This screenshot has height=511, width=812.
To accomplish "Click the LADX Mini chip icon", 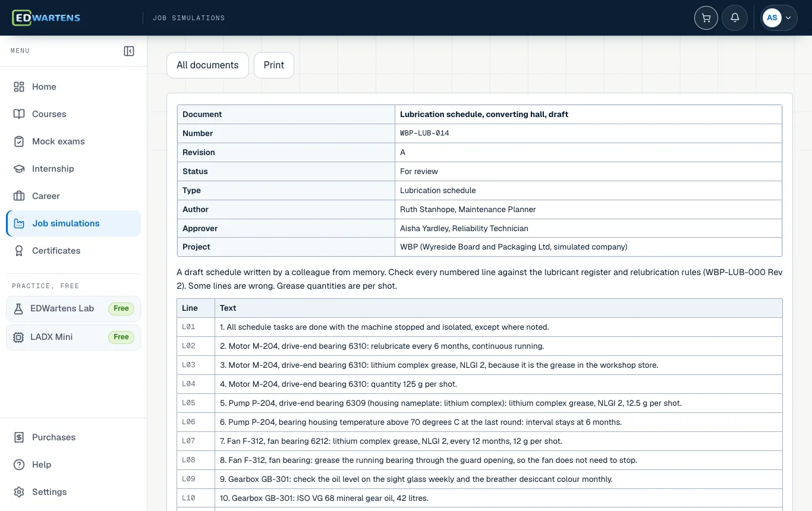I will point(18,337).
